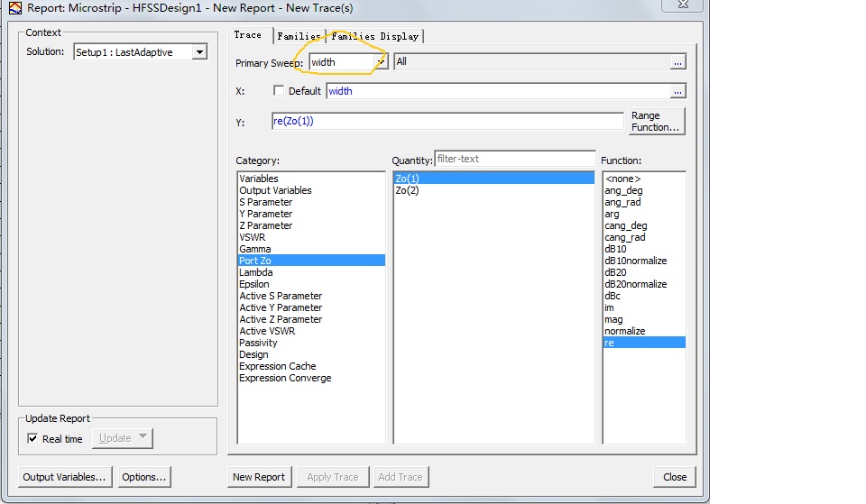Focus the Quantity filter-text field
This screenshot has height=504, width=866.
(x=515, y=159)
